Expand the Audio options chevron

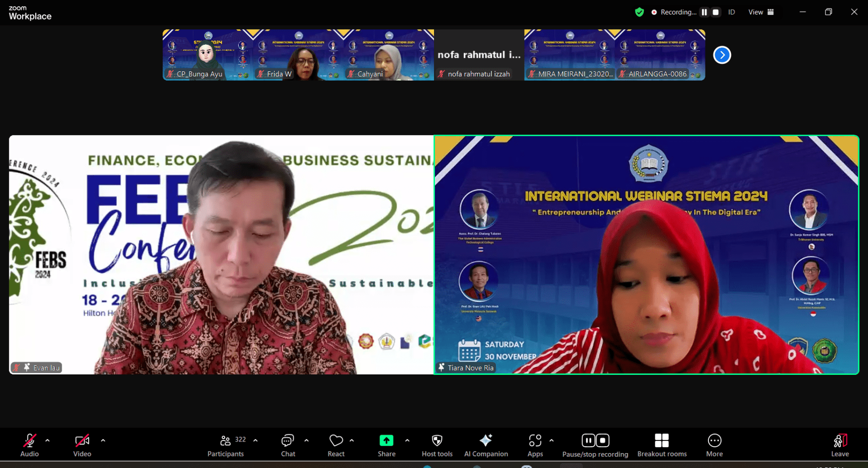(47, 440)
